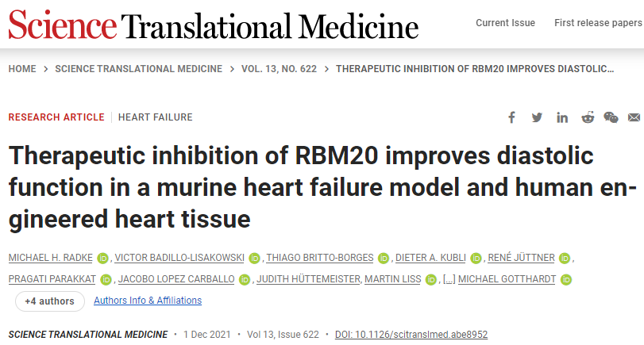Image resolution: width=644 pixels, height=345 pixels.
Task: Open Michael H. Radke's ORCID icon
Action: pos(102,258)
